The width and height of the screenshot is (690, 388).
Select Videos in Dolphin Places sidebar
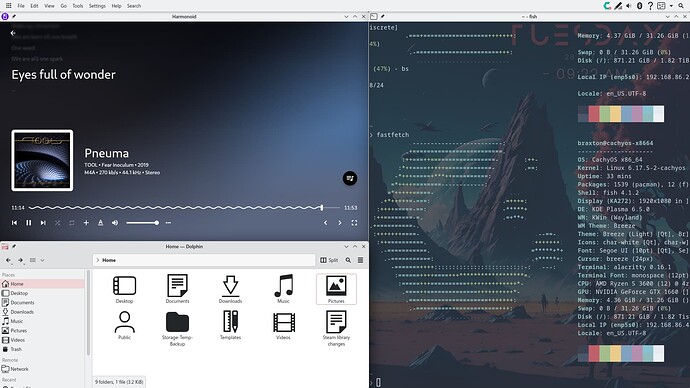pyautogui.click(x=42, y=340)
